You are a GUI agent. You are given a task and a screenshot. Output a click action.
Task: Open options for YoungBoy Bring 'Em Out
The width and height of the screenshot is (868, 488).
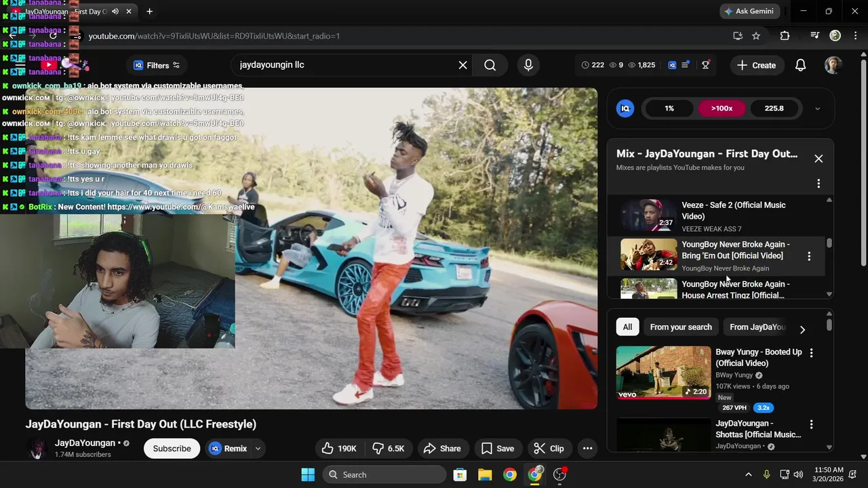809,256
